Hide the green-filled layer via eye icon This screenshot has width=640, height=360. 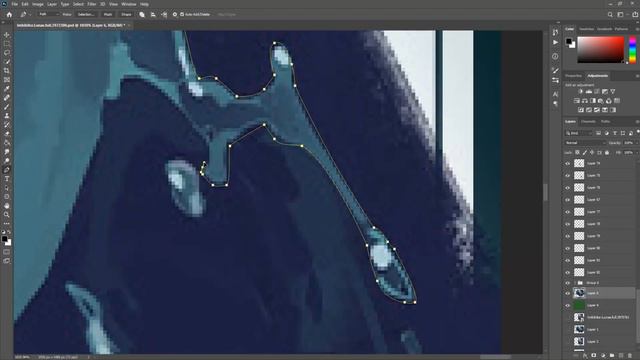point(567,305)
